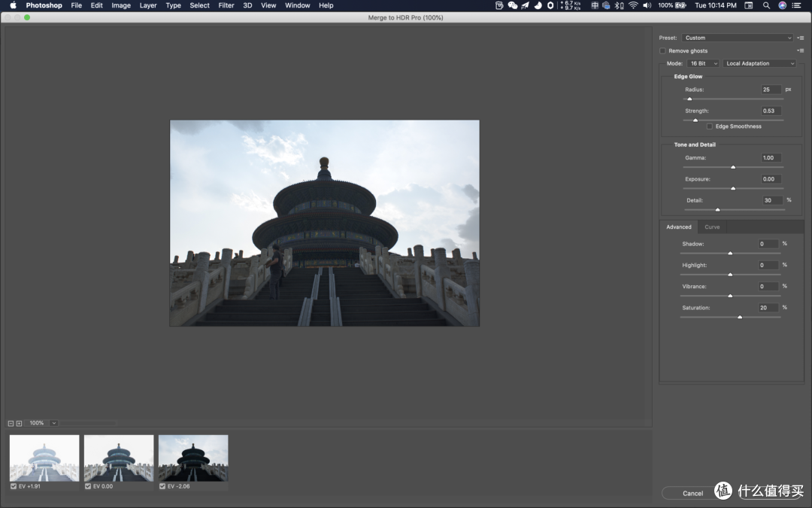Click the Highlight slider handle
The width and height of the screenshot is (812, 508).
coord(730,274)
